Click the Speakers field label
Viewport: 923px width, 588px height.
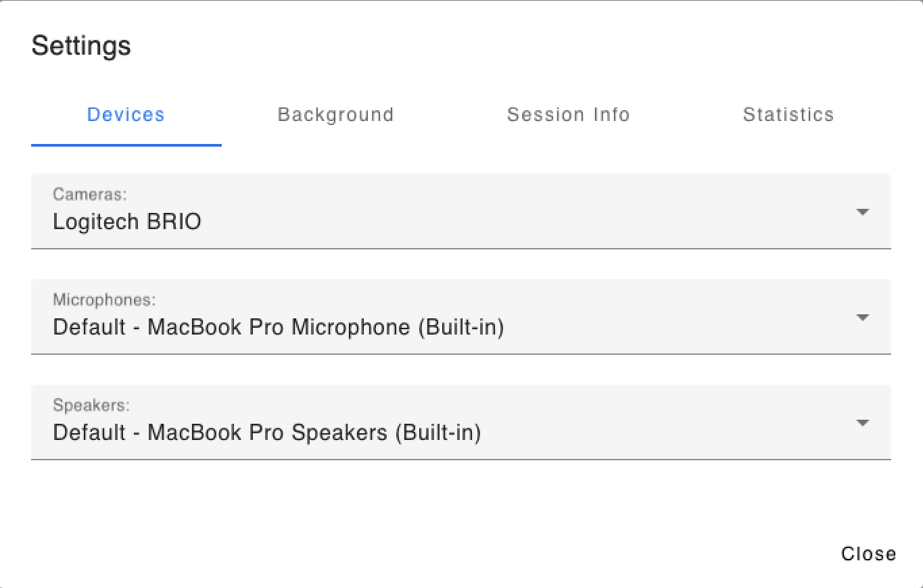pyautogui.click(x=91, y=405)
